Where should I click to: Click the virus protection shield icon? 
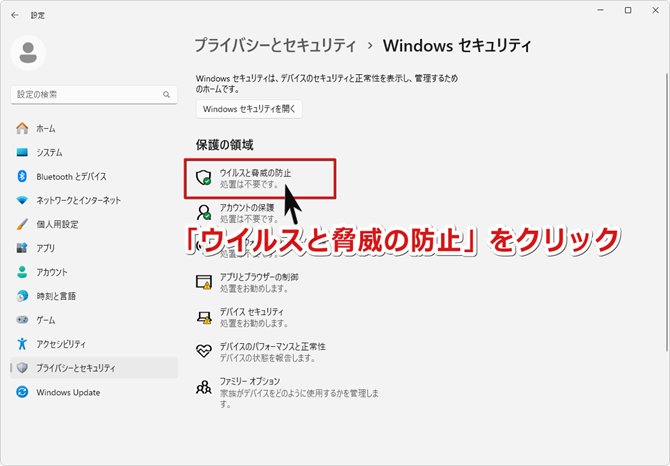(x=204, y=177)
